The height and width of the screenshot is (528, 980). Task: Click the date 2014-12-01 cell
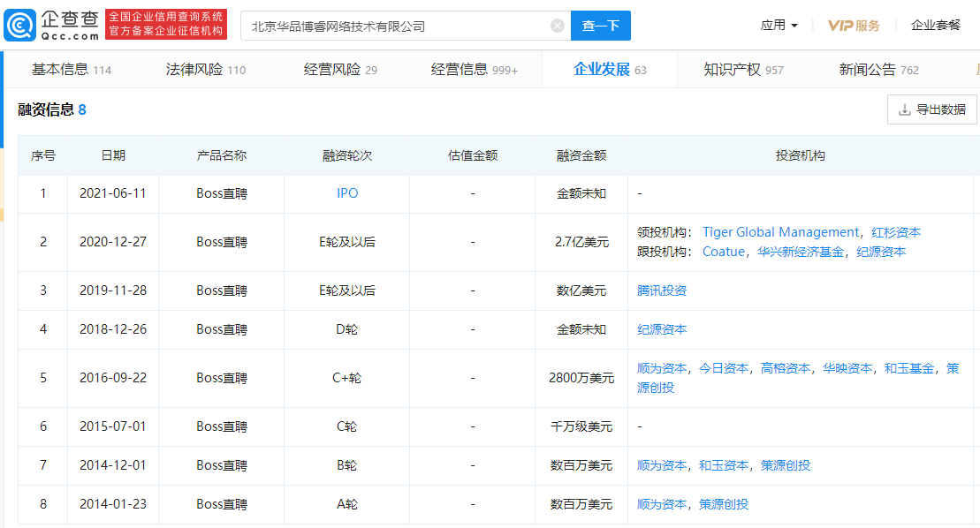(x=112, y=465)
